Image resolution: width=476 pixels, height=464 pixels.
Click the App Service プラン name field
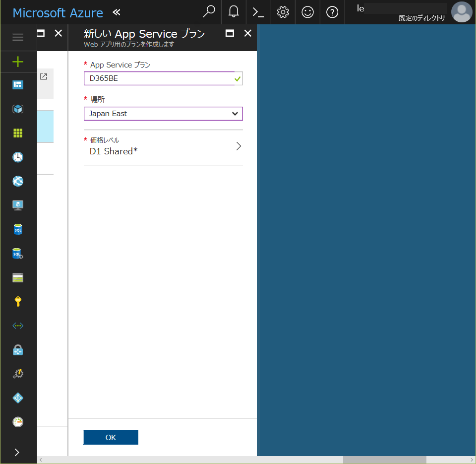click(163, 78)
